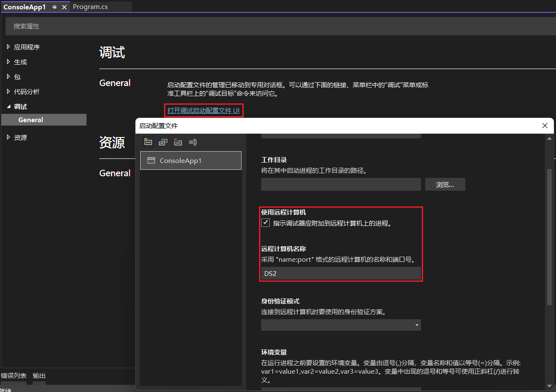Expand the 应用程序 tree node
The width and height of the screenshot is (556, 392).
pyautogui.click(x=9, y=47)
